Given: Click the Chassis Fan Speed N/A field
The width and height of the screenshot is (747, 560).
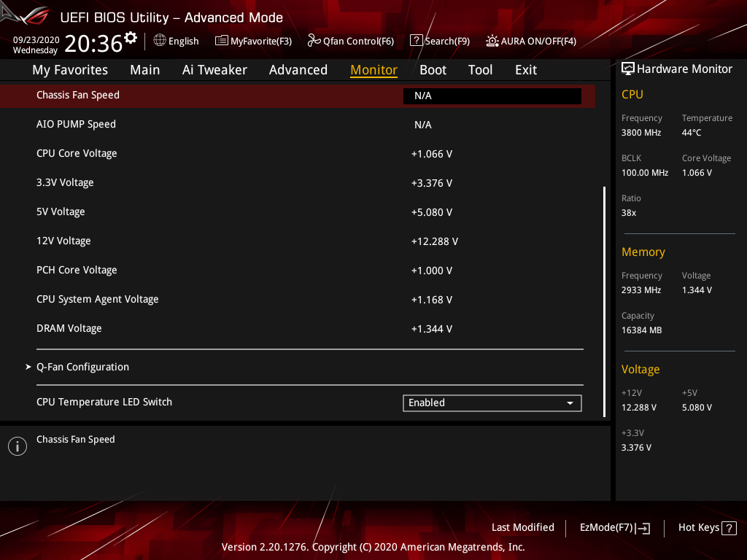Looking at the screenshot, I should (492, 96).
